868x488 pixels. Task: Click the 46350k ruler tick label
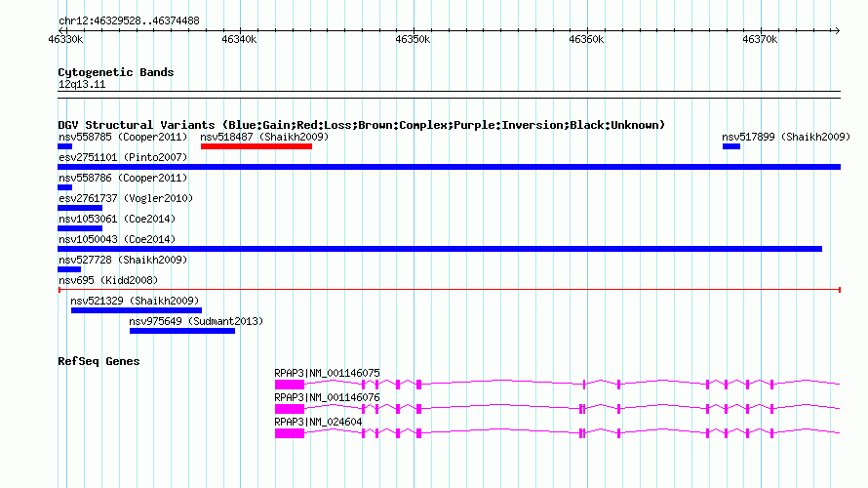point(413,39)
